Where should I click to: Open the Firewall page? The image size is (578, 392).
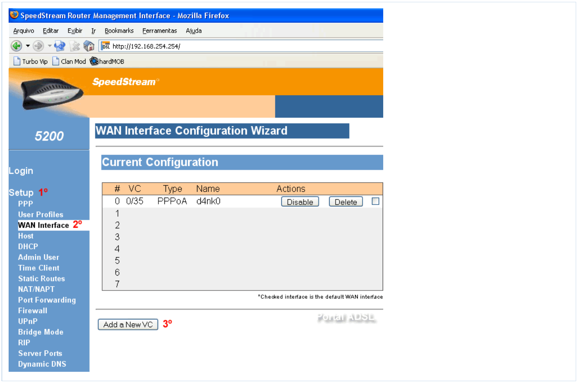[33, 311]
